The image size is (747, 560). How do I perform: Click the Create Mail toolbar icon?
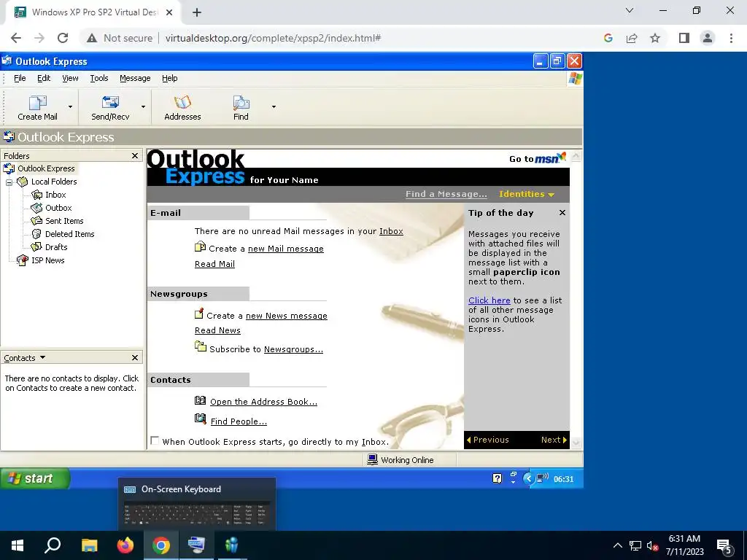point(38,102)
